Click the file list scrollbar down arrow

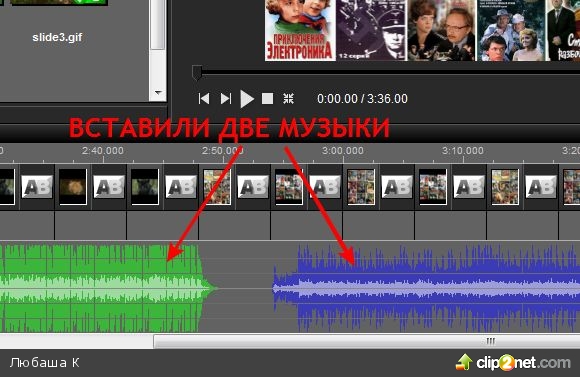pyautogui.click(x=158, y=93)
